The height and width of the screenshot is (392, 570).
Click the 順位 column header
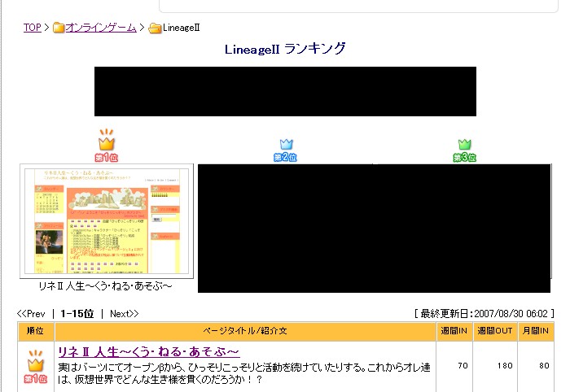(36, 331)
